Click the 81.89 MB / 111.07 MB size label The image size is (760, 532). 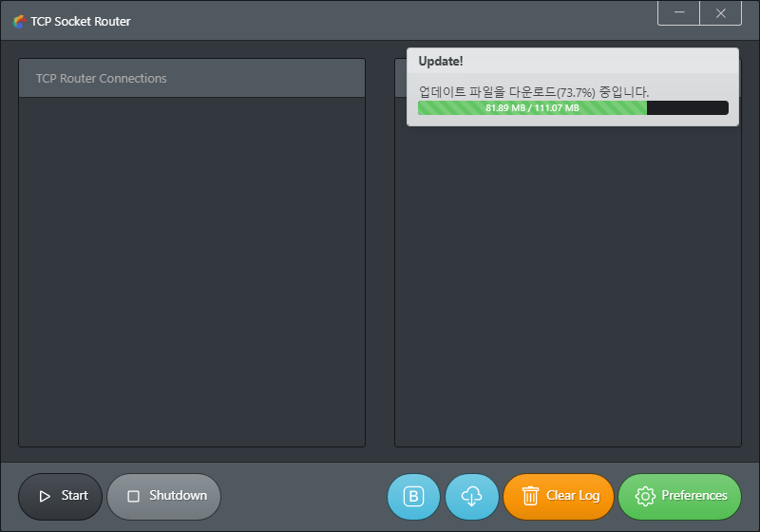point(532,107)
